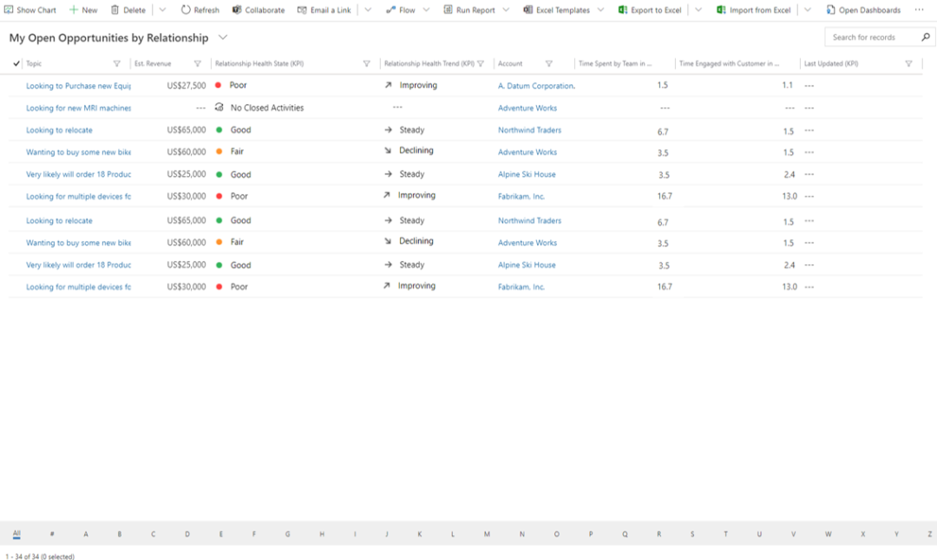Select letter M in the alphabet index
The width and height of the screenshot is (937, 560).
click(x=487, y=534)
